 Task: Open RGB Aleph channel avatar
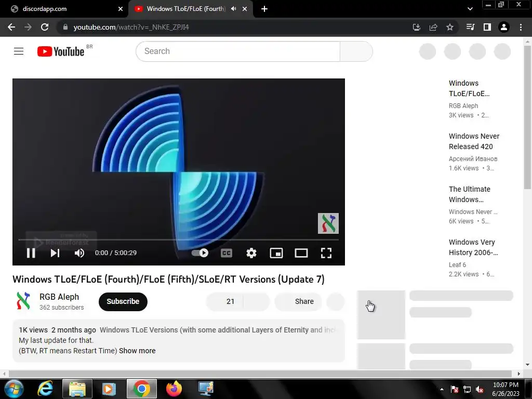click(23, 301)
